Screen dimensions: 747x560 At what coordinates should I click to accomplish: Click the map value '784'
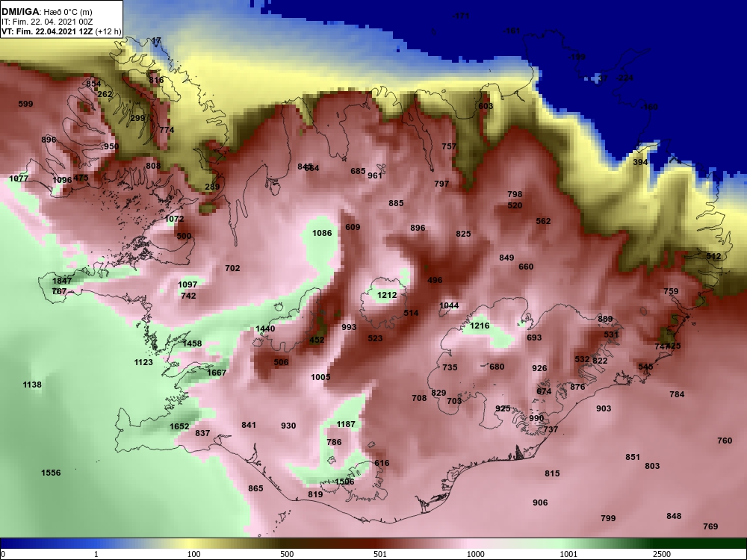[x=677, y=394]
